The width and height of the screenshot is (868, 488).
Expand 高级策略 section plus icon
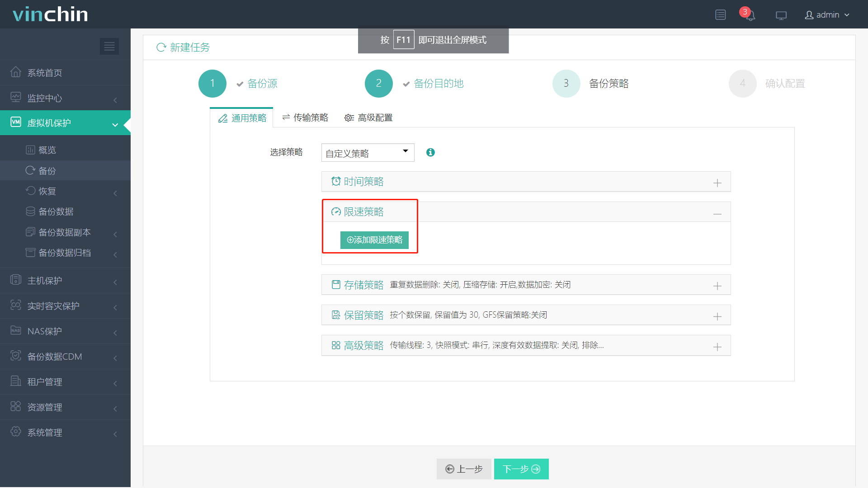coord(717,347)
